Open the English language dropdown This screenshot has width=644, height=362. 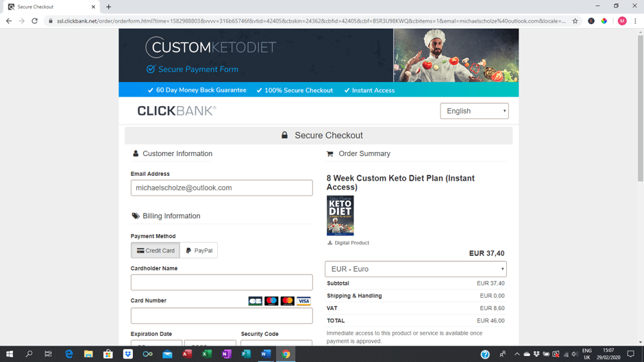pos(474,111)
